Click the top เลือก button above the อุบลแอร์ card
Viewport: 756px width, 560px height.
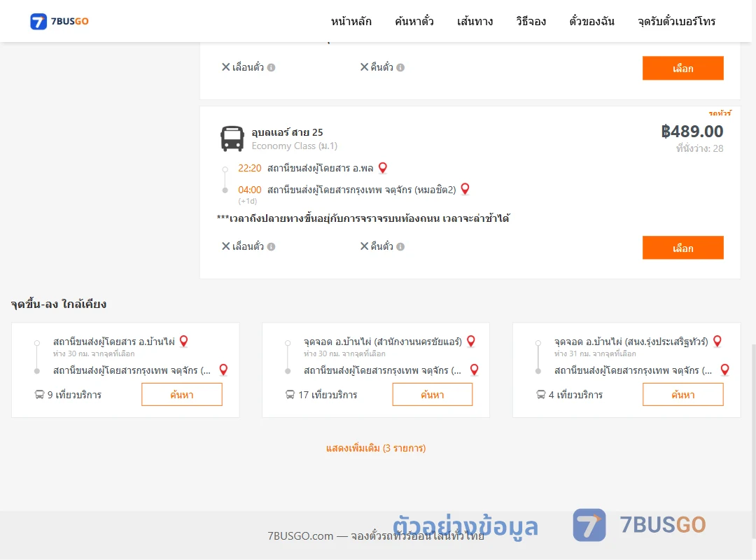(682, 68)
